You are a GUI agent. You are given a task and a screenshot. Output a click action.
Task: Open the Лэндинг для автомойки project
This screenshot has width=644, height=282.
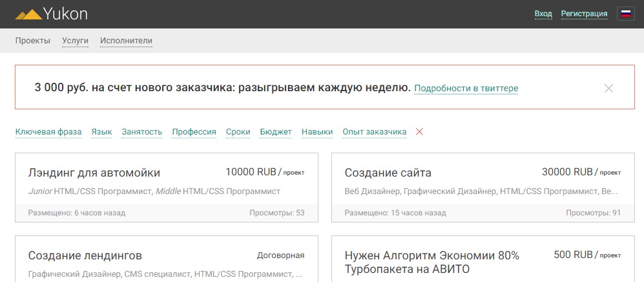(x=94, y=173)
